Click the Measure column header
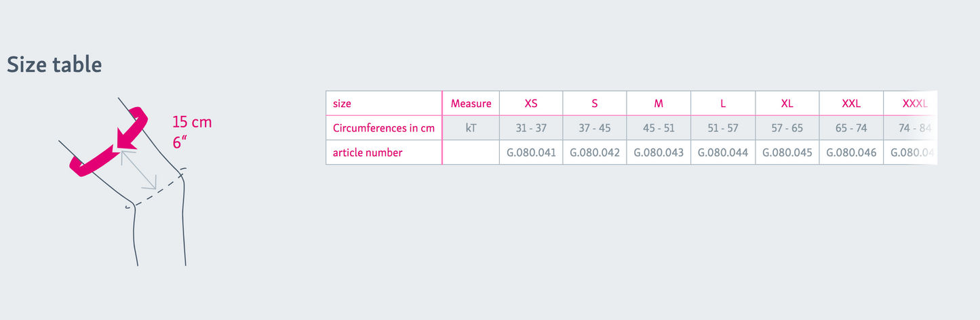This screenshot has width=980, height=320. click(471, 104)
